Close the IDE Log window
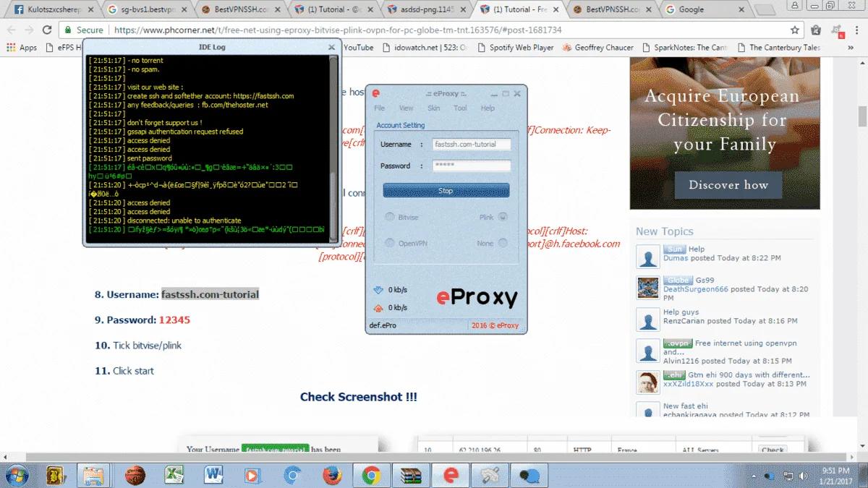868x488 pixels. 331,47
